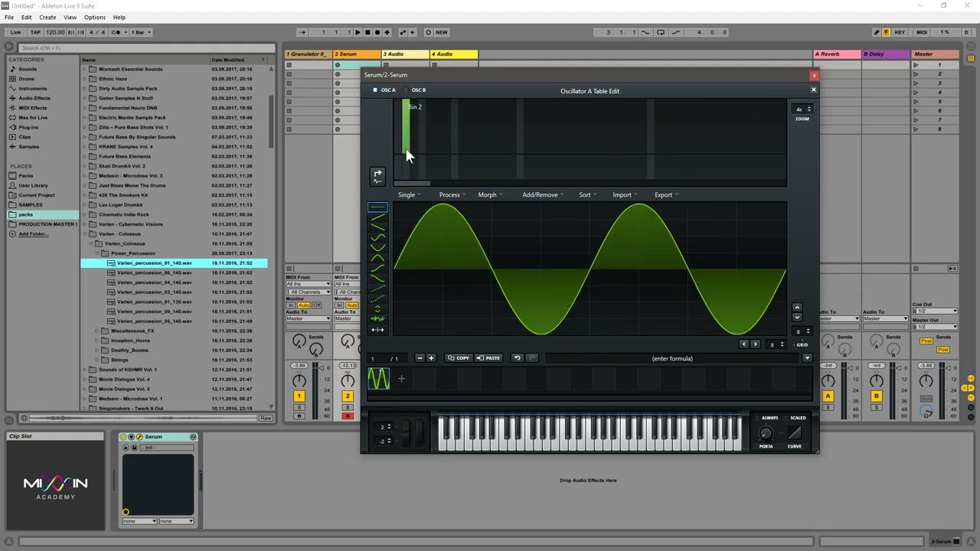Open the Import dropdown menu
This screenshot has width=980, height=551.
[625, 194]
